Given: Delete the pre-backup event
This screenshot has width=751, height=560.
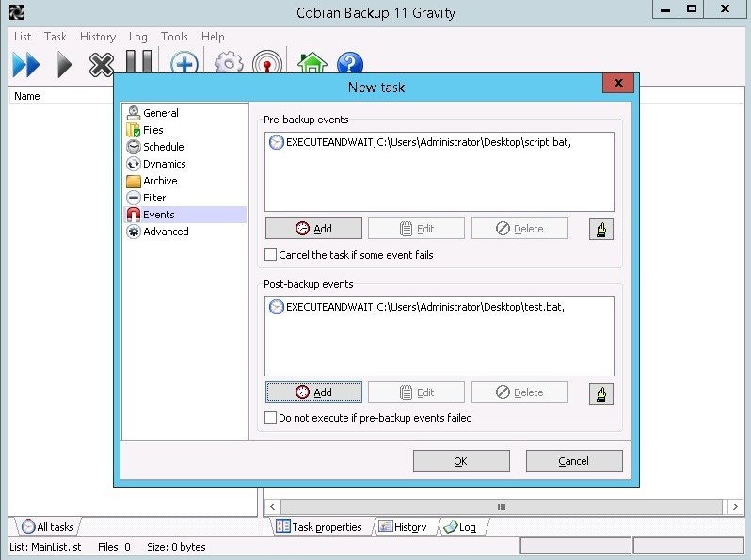Looking at the screenshot, I should [519, 229].
